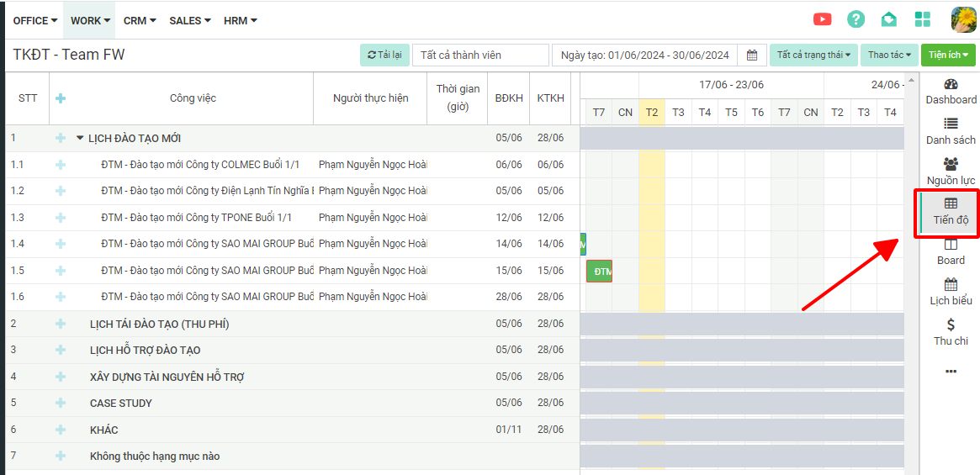Collapse the LỊCH ĐÀO TẠO MỚI group
The height and width of the screenshot is (475, 980).
pyautogui.click(x=80, y=139)
